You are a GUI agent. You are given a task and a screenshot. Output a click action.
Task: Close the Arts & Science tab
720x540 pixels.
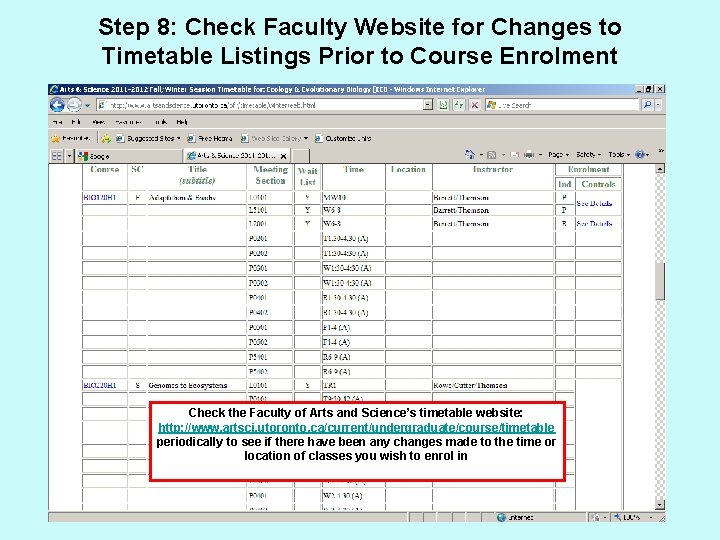tap(284, 156)
